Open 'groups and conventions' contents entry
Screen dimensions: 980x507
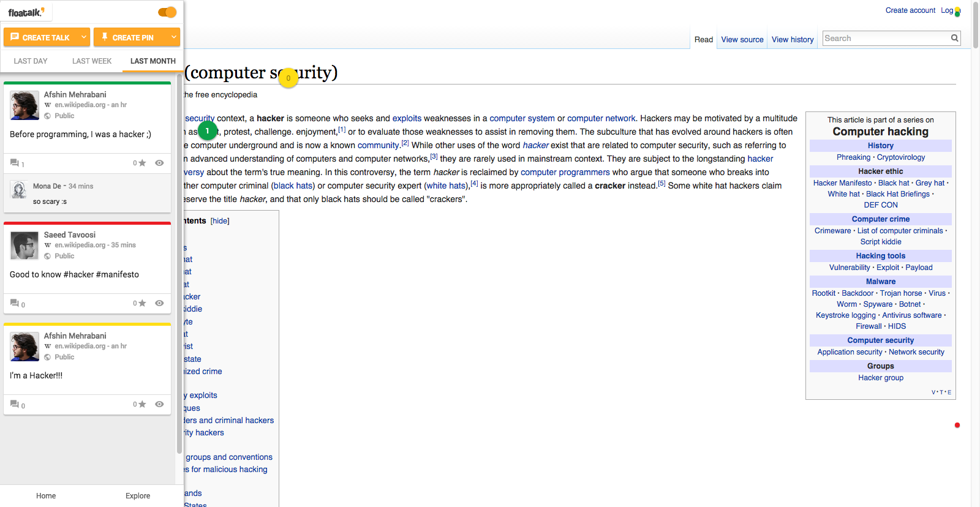click(x=229, y=457)
